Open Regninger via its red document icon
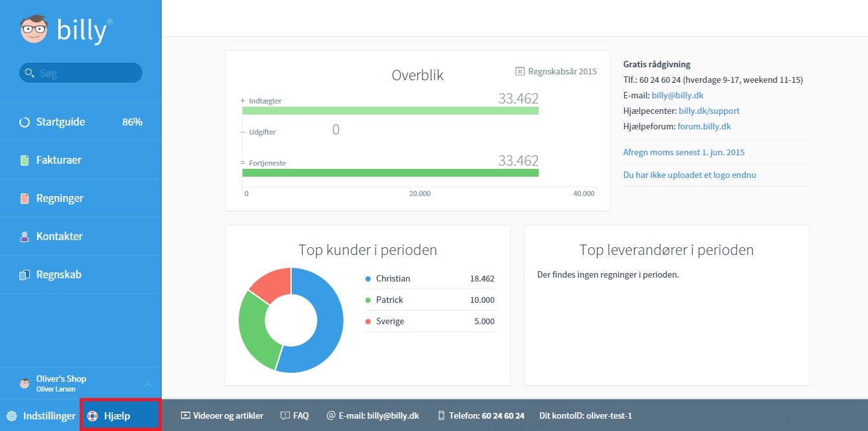Viewport: 868px width, 431px height. [25, 198]
